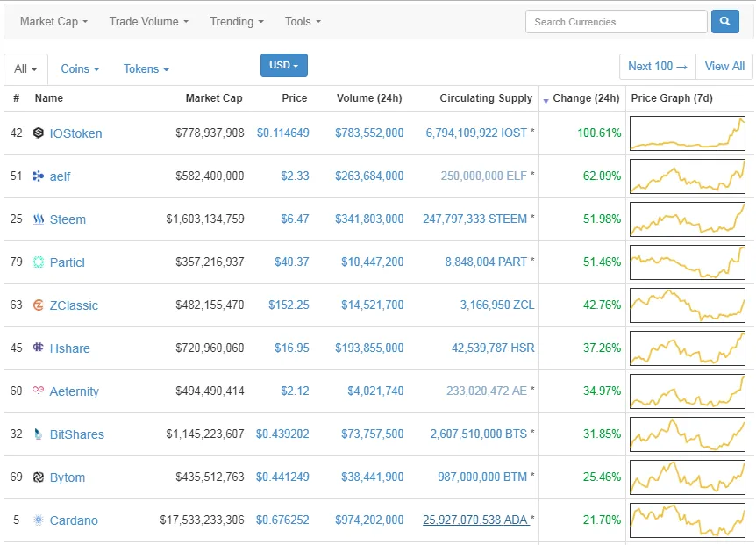Click Aeternity volume $4,021,740
Viewport: 756px width, 545px height.
click(375, 391)
